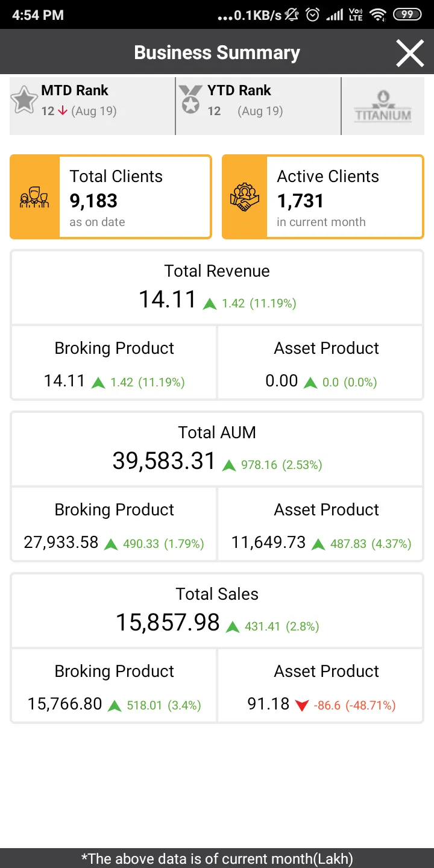This screenshot has height=868, width=434.
Task: Tap Broking Product under Total Sales
Action: click(x=114, y=685)
